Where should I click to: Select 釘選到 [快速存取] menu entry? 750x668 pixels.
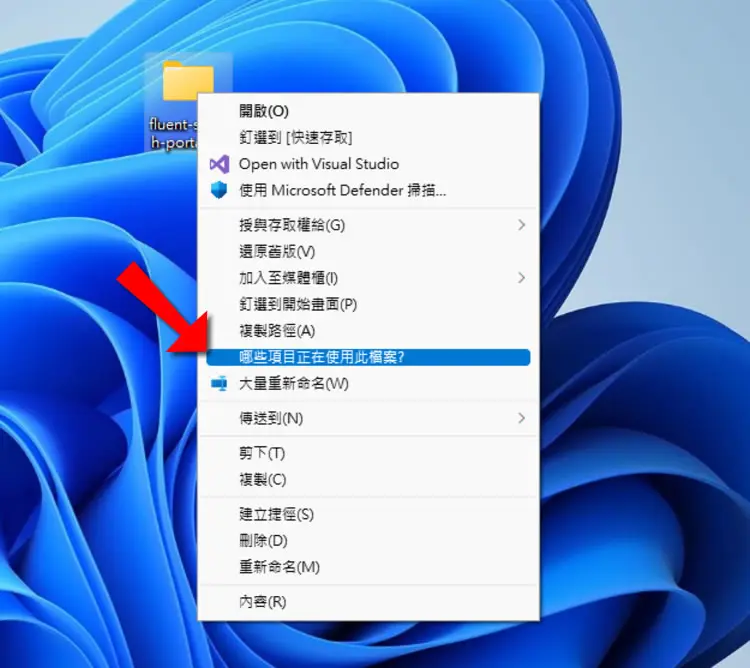point(368,138)
